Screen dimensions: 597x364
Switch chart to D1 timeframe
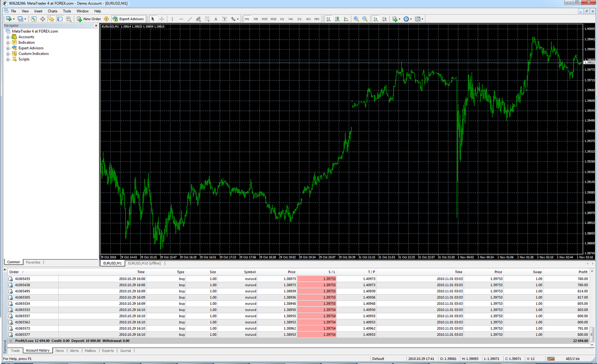pyautogui.click(x=300, y=19)
